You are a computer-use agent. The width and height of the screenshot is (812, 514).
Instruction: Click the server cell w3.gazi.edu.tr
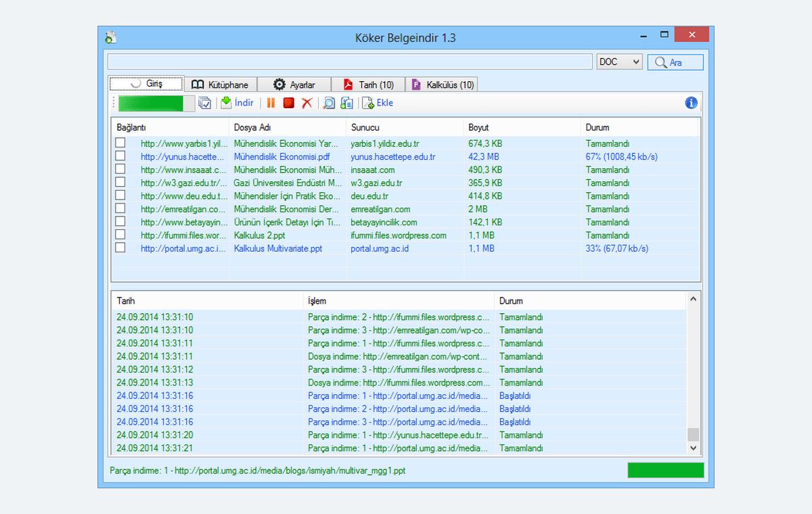376,183
